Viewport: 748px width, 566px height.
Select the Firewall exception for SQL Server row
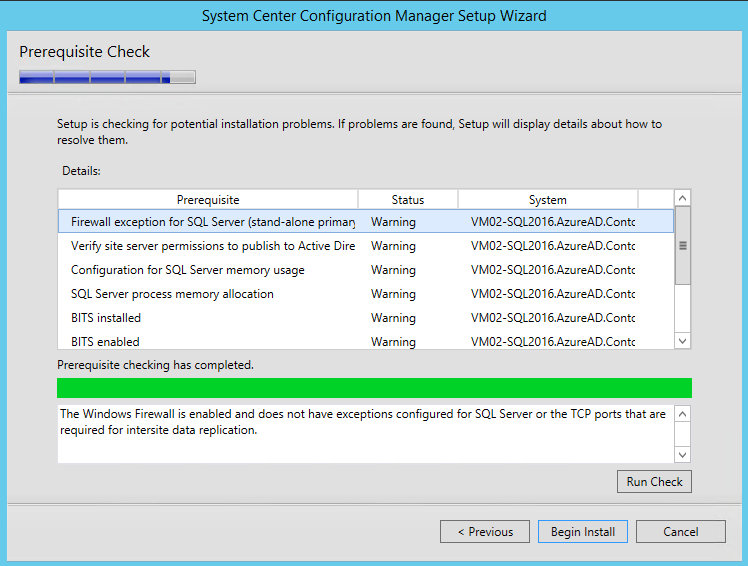(366, 222)
